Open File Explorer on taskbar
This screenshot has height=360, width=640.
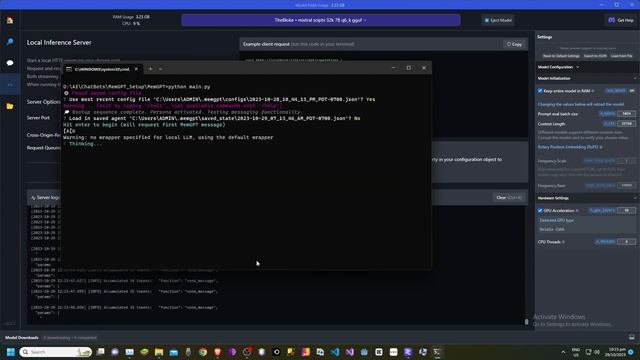coord(159,352)
